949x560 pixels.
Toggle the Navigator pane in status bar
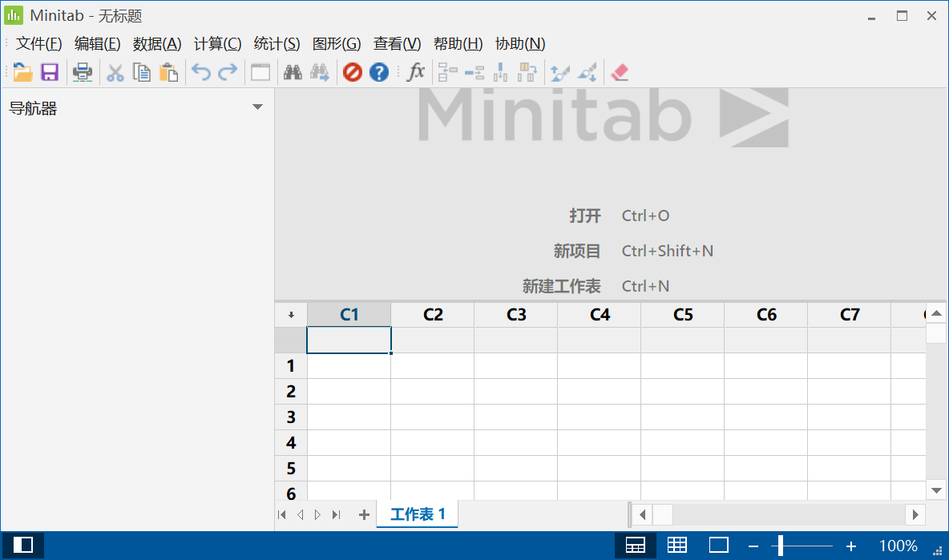click(23, 545)
